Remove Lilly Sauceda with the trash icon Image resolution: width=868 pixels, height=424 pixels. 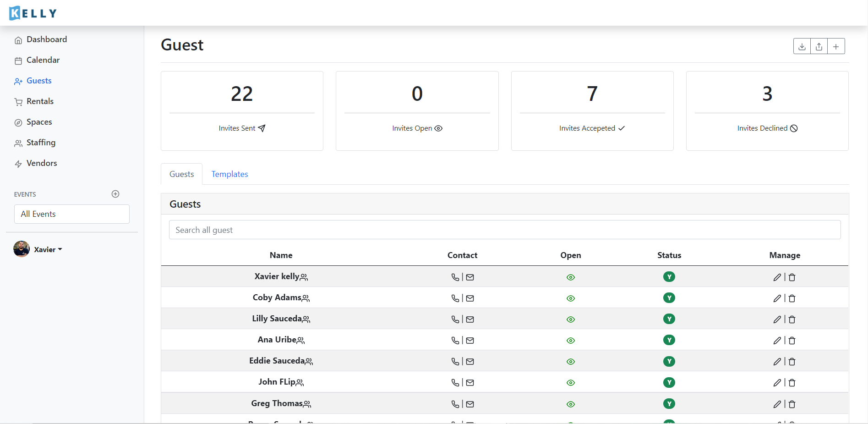[x=792, y=319]
